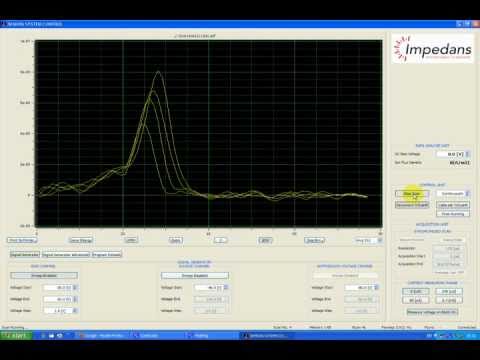This screenshot has height=360, width=480.
Task: Click Voltage Start field in right group
Action: 359,288
